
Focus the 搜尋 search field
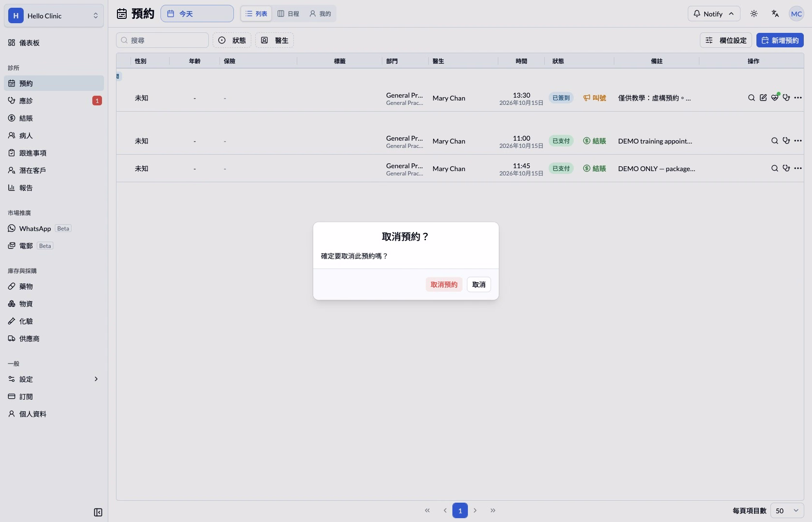[x=162, y=40]
